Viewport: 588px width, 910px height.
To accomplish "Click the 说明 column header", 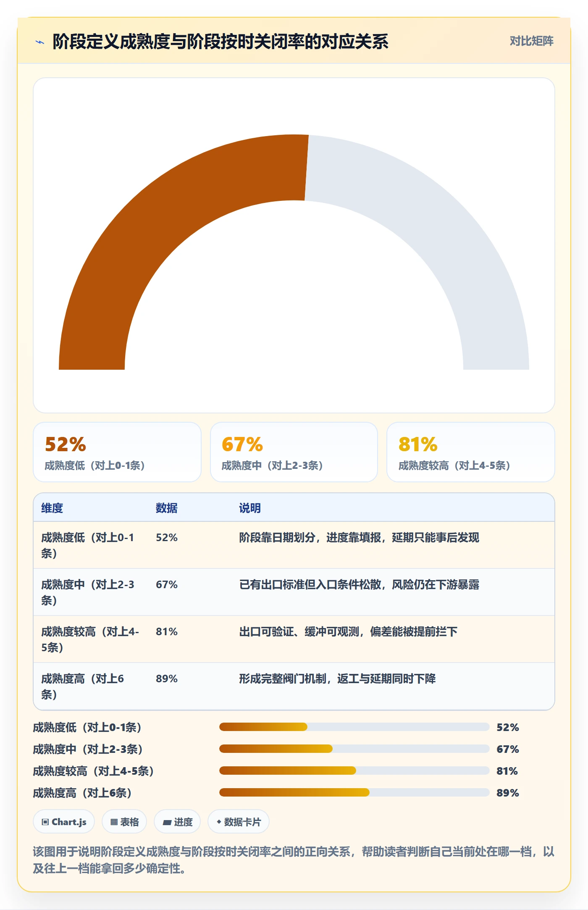I will click(250, 508).
